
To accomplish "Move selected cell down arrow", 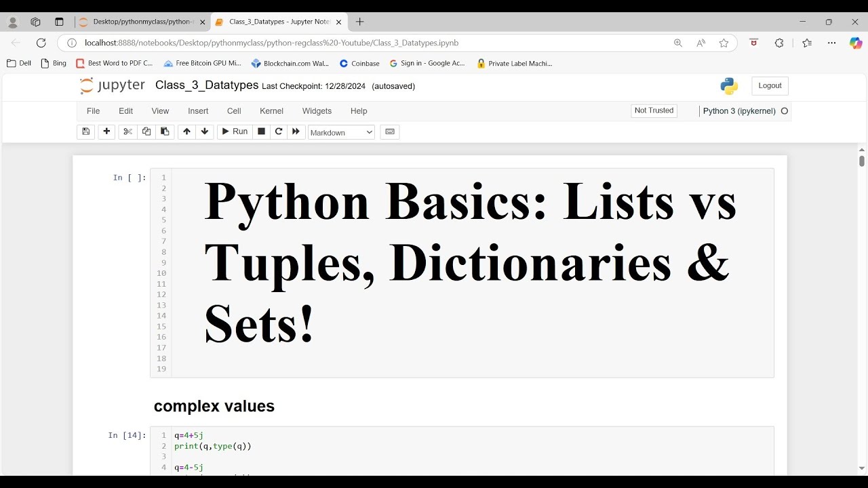I will [205, 131].
